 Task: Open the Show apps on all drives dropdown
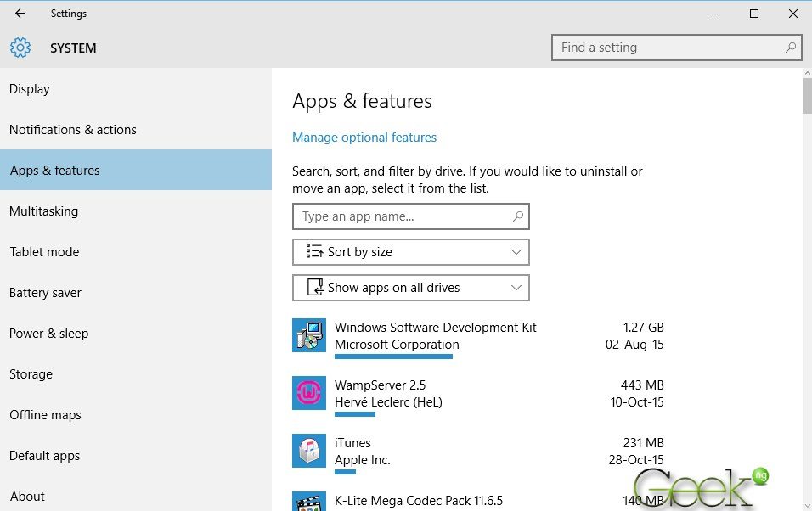click(411, 288)
